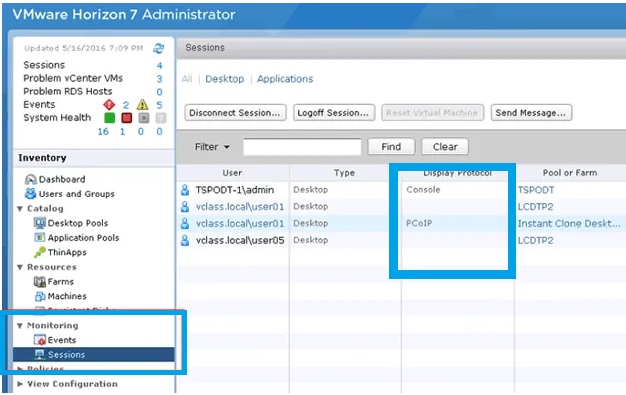
Task: Click the Farms icon
Action: pos(40,282)
